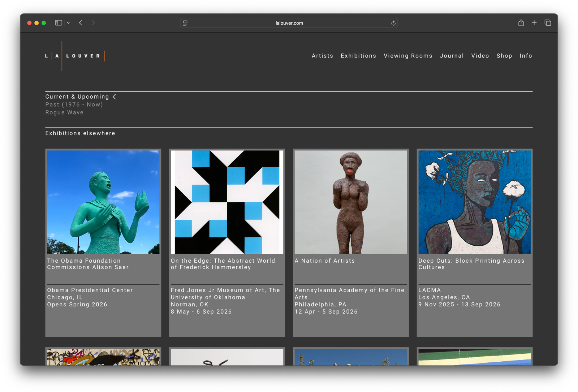Click the Fred Jones Jr Museum venue text
578x392 pixels.
[225, 294]
